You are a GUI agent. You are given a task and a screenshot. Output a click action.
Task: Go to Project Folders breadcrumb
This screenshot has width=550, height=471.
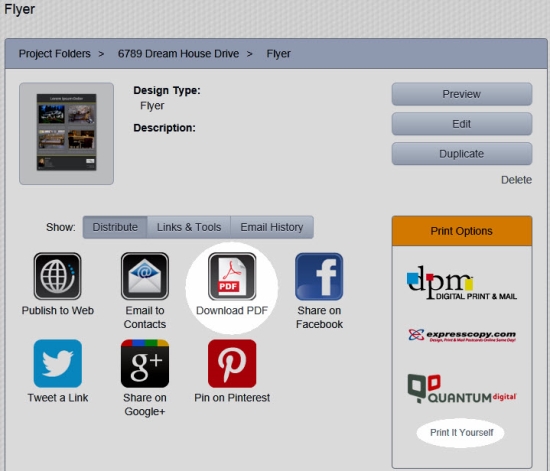55,54
